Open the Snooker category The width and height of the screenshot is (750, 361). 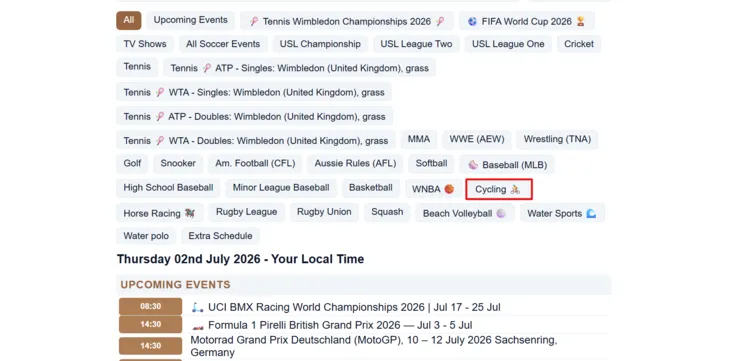178,164
